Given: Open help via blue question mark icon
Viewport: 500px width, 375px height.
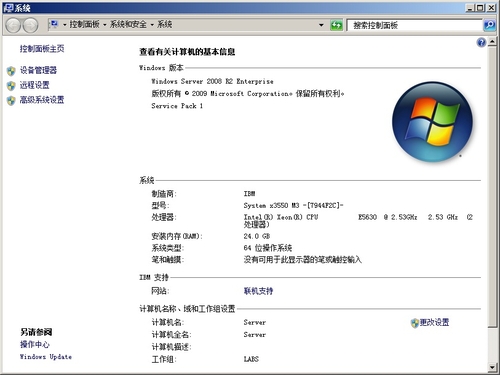Looking at the screenshot, I should (481, 42).
